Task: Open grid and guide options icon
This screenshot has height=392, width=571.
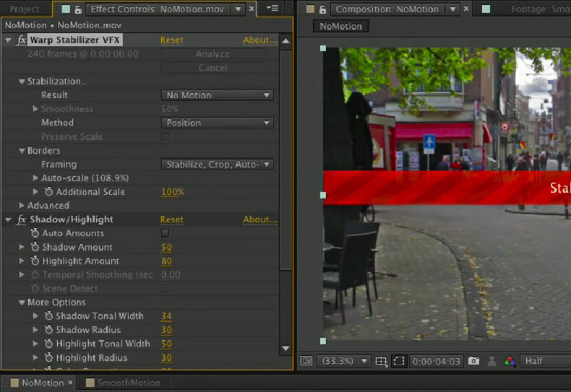Action: 381,361
